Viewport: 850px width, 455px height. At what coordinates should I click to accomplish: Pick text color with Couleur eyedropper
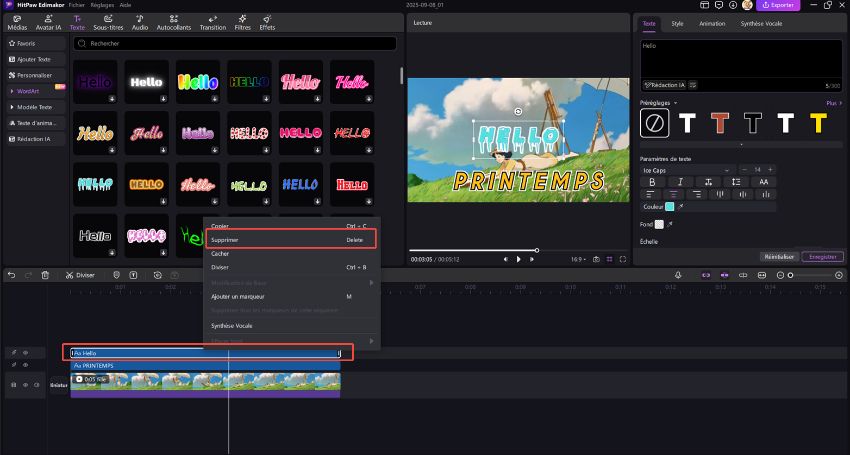[x=681, y=207]
